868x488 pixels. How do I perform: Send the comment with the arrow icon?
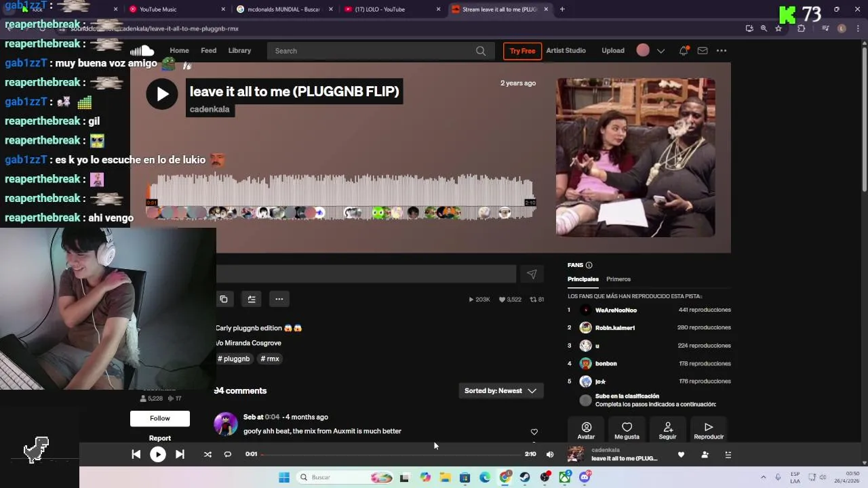tap(532, 274)
